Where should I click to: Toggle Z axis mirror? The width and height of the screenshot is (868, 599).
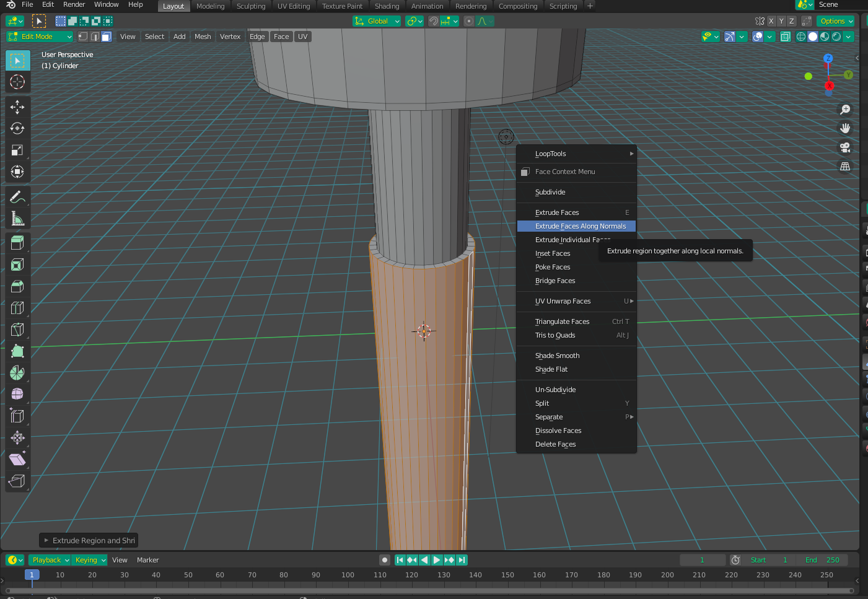pos(791,21)
